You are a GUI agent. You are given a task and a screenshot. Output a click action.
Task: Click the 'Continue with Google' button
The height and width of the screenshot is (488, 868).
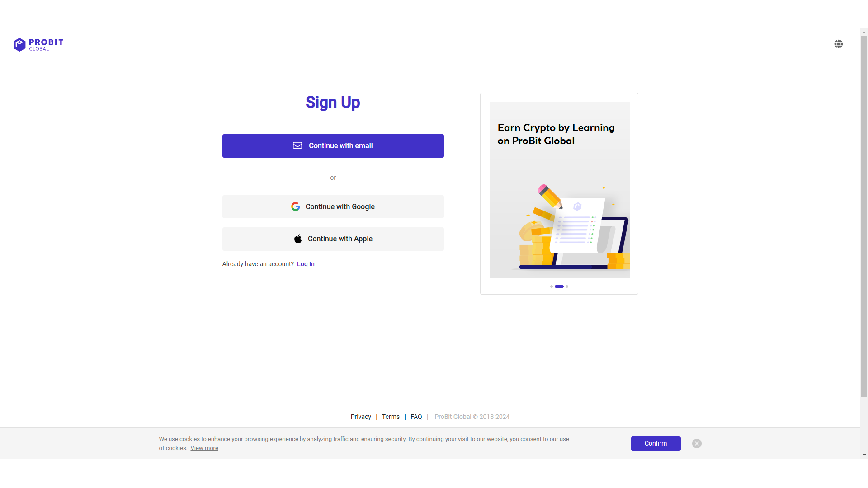(x=333, y=206)
